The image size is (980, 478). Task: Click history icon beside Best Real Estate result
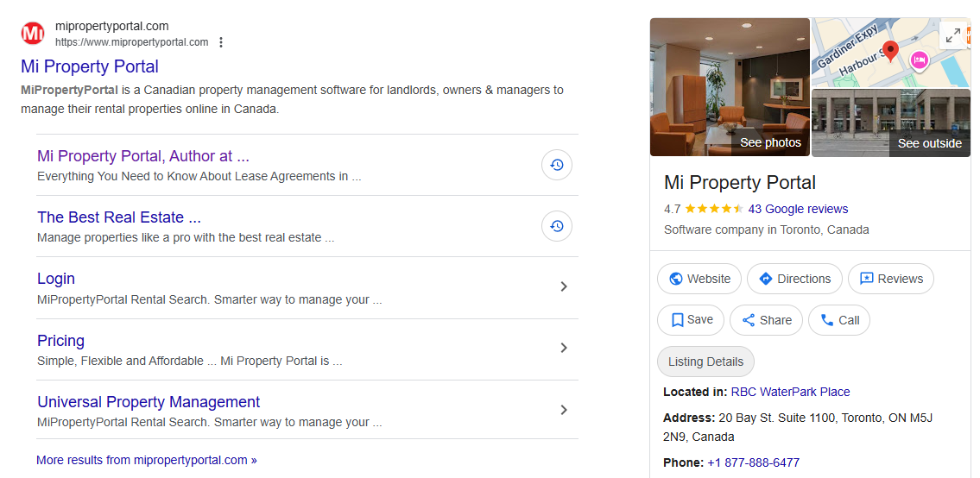click(x=557, y=226)
